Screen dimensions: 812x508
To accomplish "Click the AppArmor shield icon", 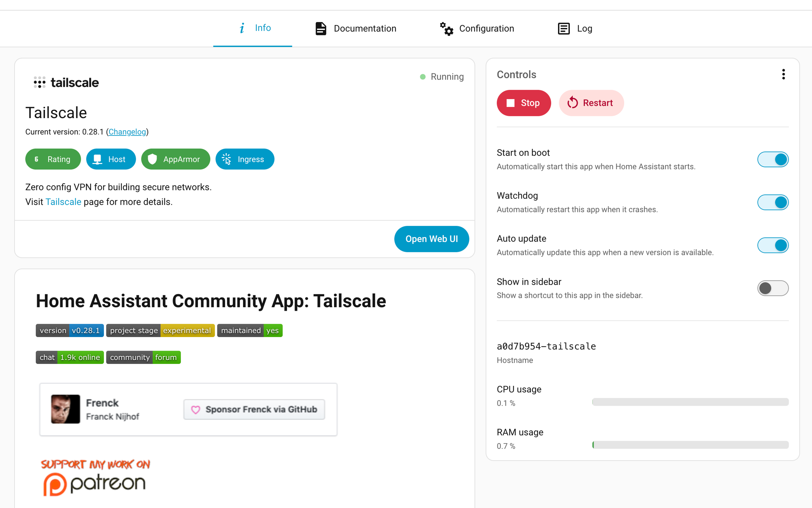I will point(152,159).
